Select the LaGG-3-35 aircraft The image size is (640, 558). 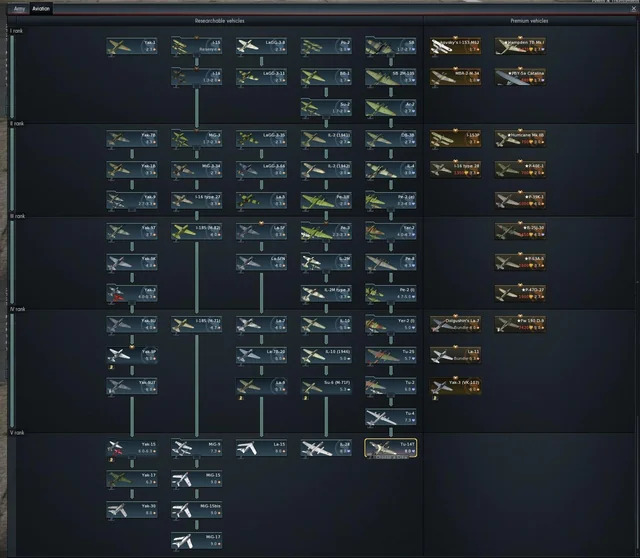(262, 139)
